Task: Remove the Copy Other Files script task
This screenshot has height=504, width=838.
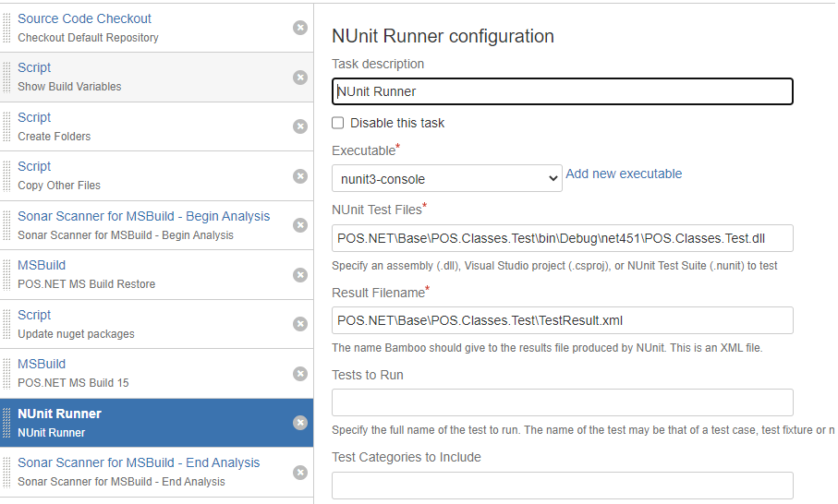Action: click(300, 176)
